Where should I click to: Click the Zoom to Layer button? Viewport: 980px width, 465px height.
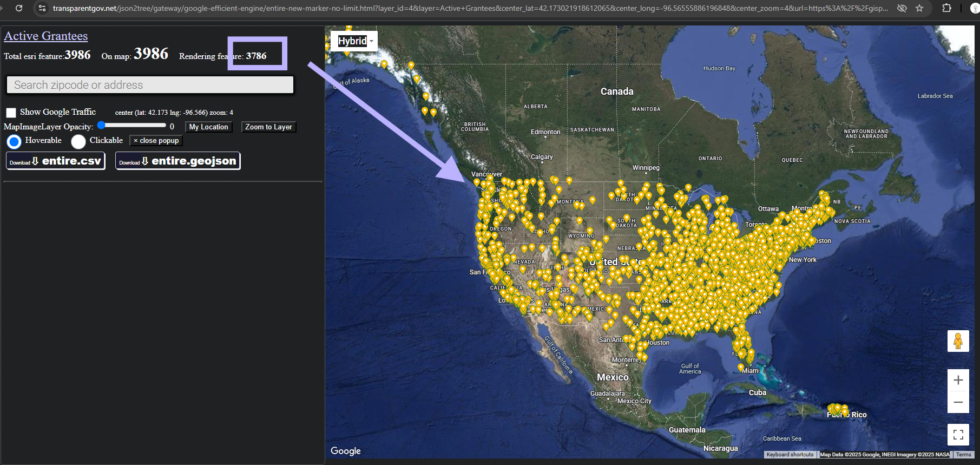[x=268, y=127]
